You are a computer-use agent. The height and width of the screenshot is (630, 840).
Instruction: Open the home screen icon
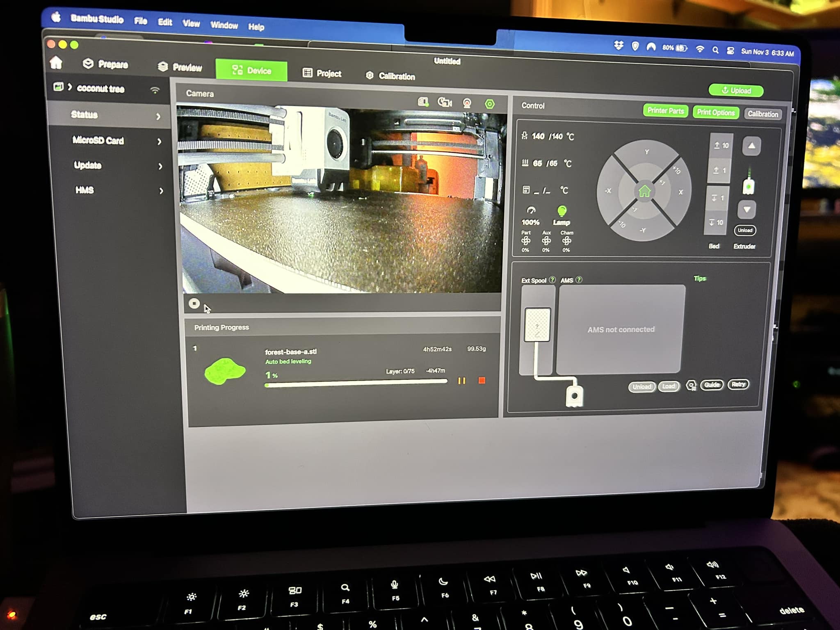pos(56,62)
